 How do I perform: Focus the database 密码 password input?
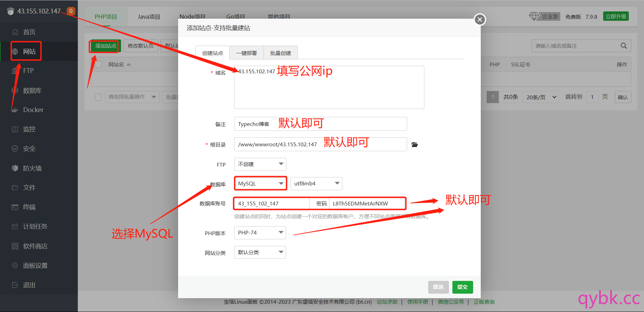click(x=367, y=203)
